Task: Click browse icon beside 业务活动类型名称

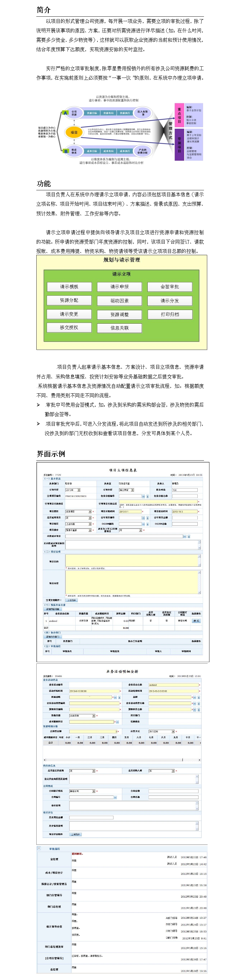Action: pos(194,703)
